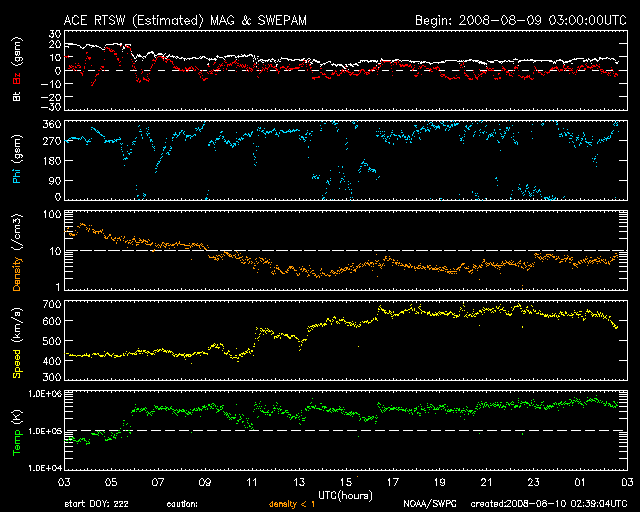Click the 'created:2008-08-10 02:39:04UTC' timestamp
The height and width of the screenshot is (512, 640).
pos(549,504)
